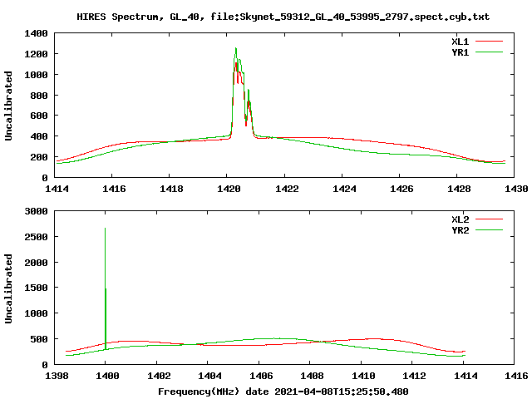Click the 200 y-axis tick label, top plot
Image resolution: width=532 pixels, height=399 pixels.
pyautogui.click(x=39, y=157)
